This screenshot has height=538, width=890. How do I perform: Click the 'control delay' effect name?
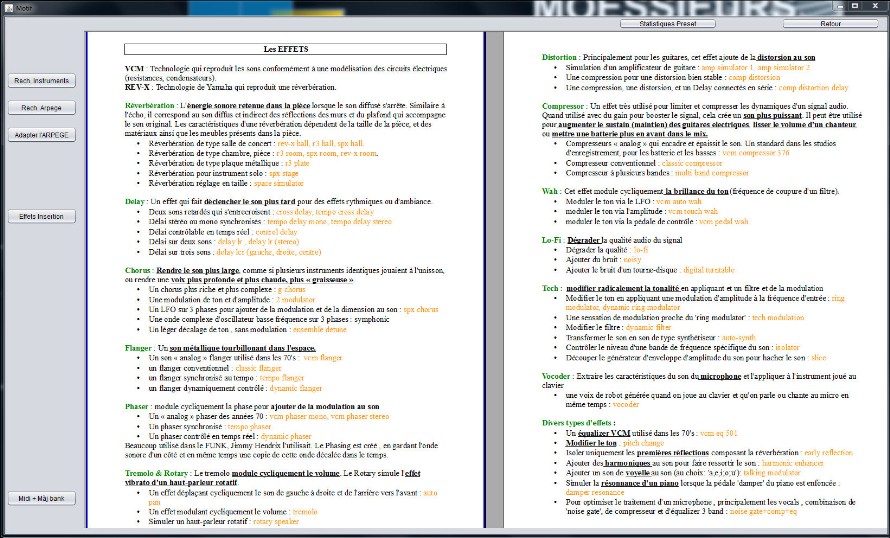pyautogui.click(x=276, y=232)
